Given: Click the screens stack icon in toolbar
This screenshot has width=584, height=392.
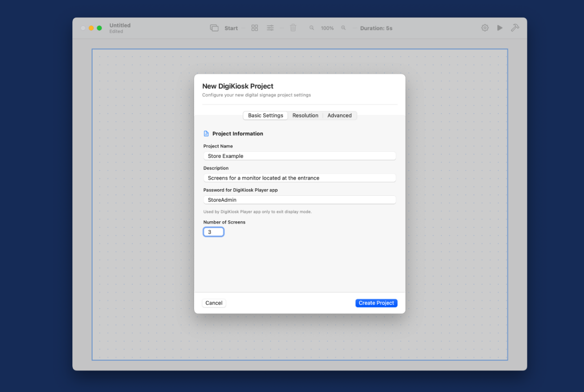Looking at the screenshot, I should point(214,28).
